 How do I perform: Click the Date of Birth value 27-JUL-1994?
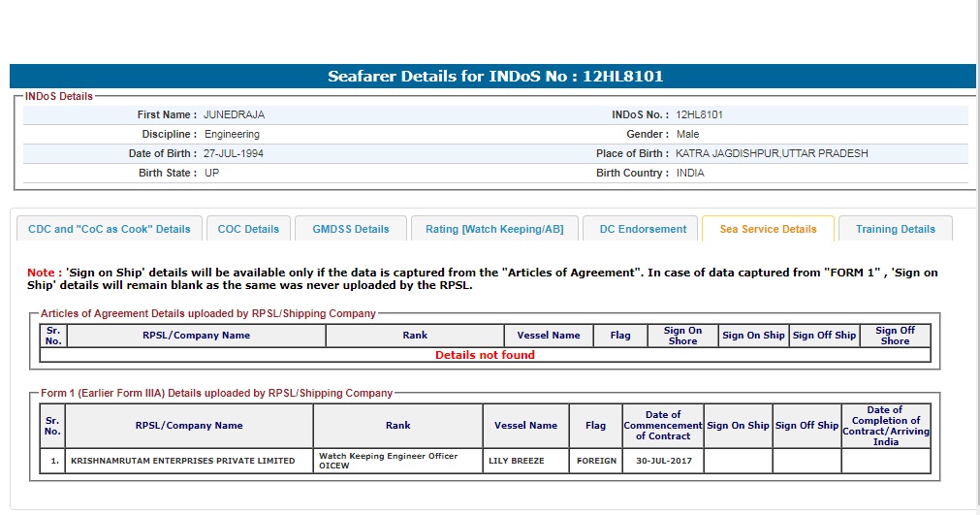click(233, 153)
